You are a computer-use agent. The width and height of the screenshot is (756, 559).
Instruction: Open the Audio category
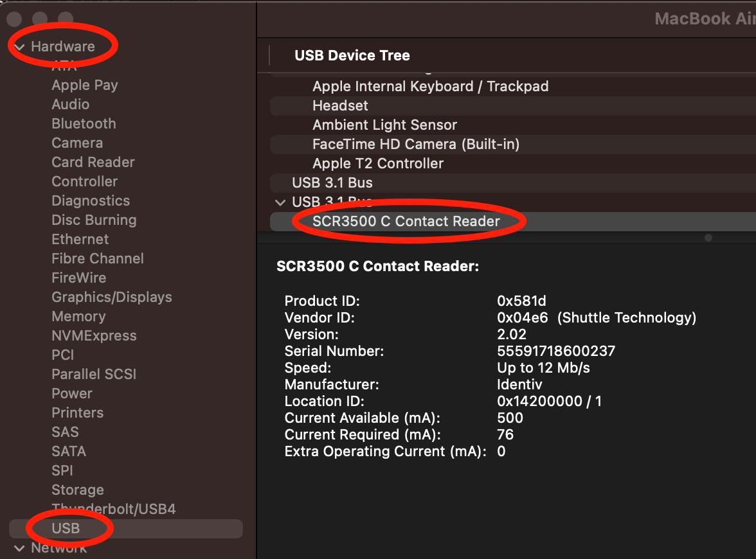70,104
